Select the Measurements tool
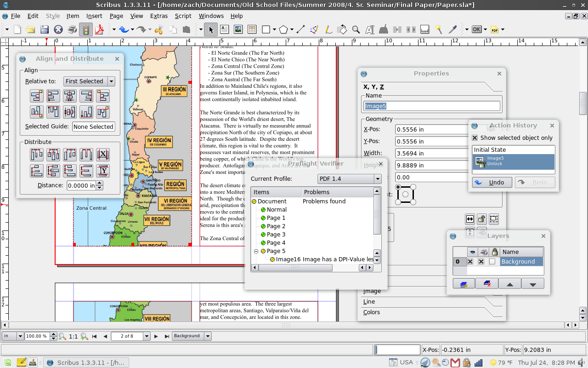 [424, 29]
